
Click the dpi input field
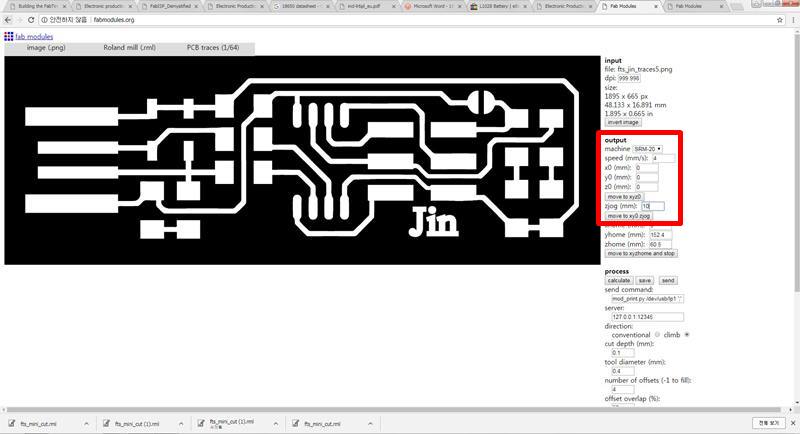tap(629, 78)
